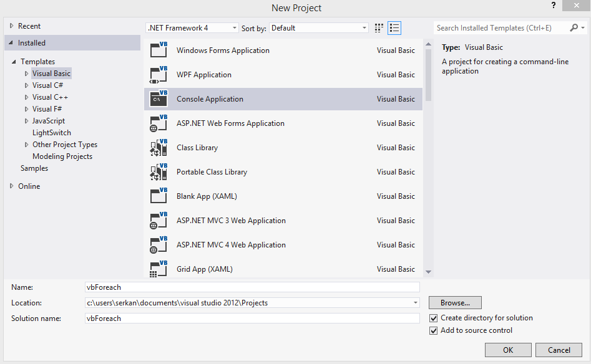The image size is (591, 364).
Task: Switch to small icons view
Action: (379, 28)
